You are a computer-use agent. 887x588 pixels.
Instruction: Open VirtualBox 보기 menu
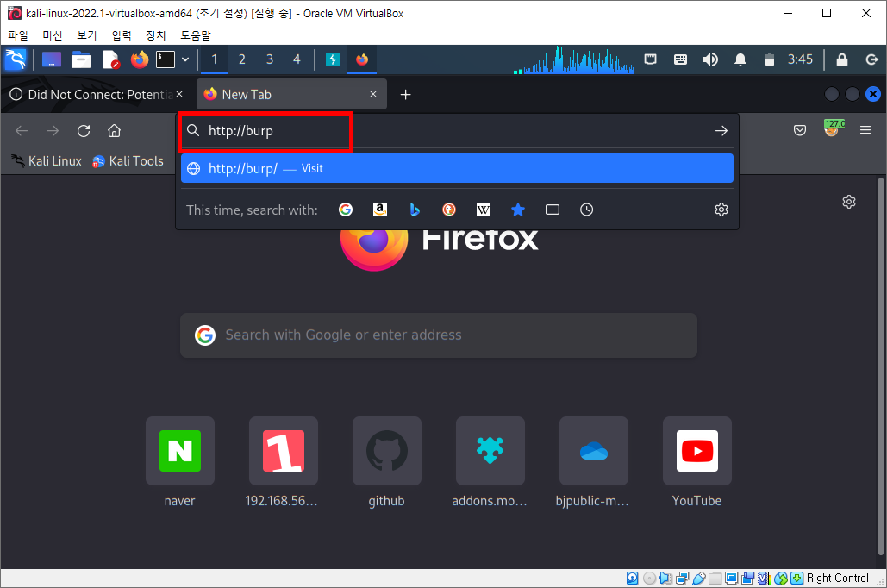[87, 35]
